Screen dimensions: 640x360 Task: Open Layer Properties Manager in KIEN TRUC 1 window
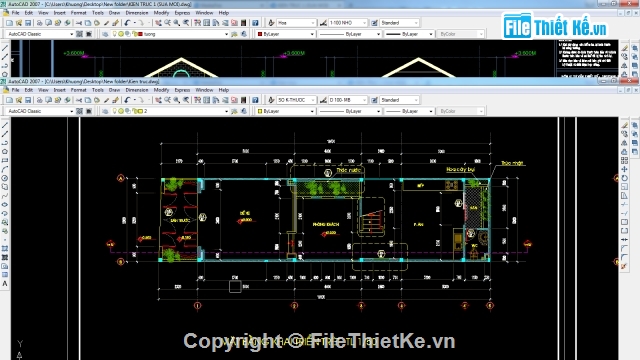(x=105, y=34)
